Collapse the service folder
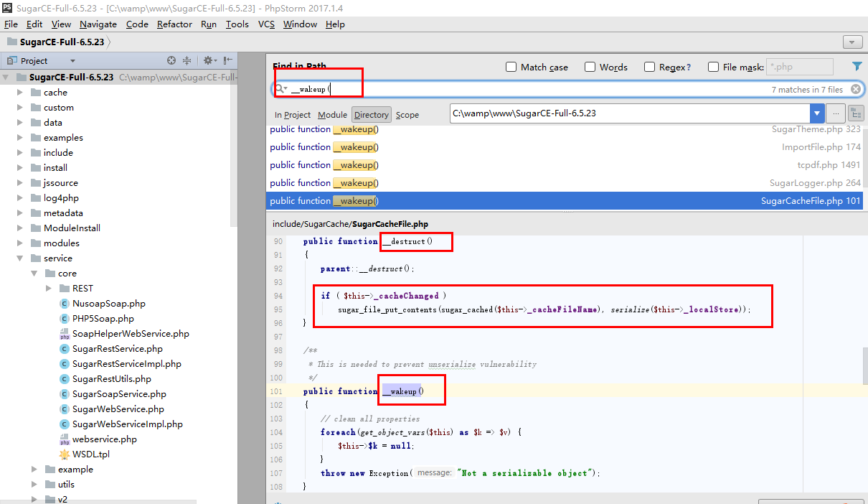Image resolution: width=868 pixels, height=504 pixels. (x=20, y=258)
